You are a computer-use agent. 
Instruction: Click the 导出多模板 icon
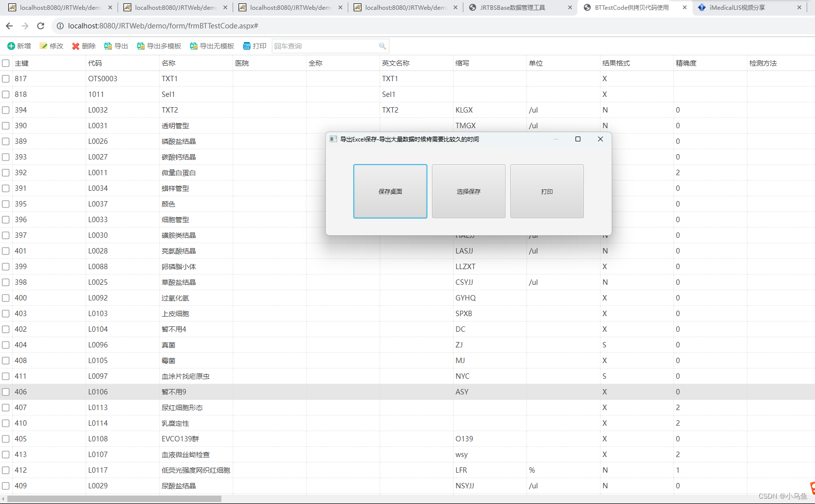(141, 46)
